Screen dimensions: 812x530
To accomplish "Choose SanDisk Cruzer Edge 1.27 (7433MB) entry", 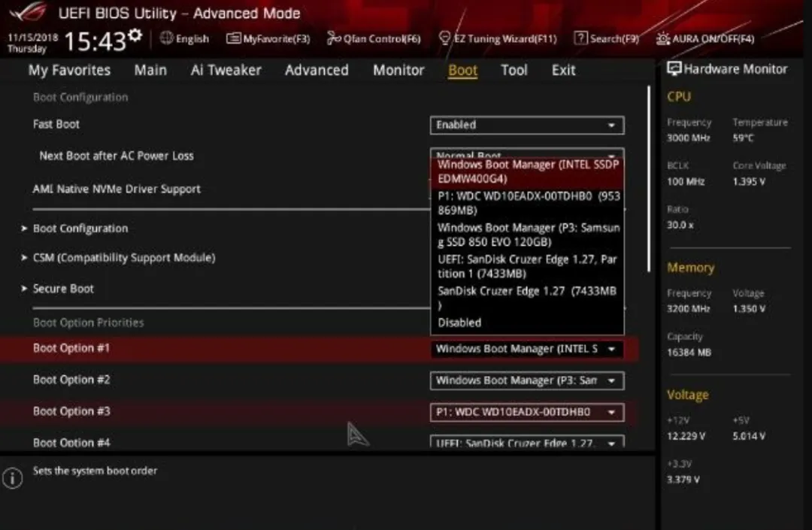I will click(527, 298).
